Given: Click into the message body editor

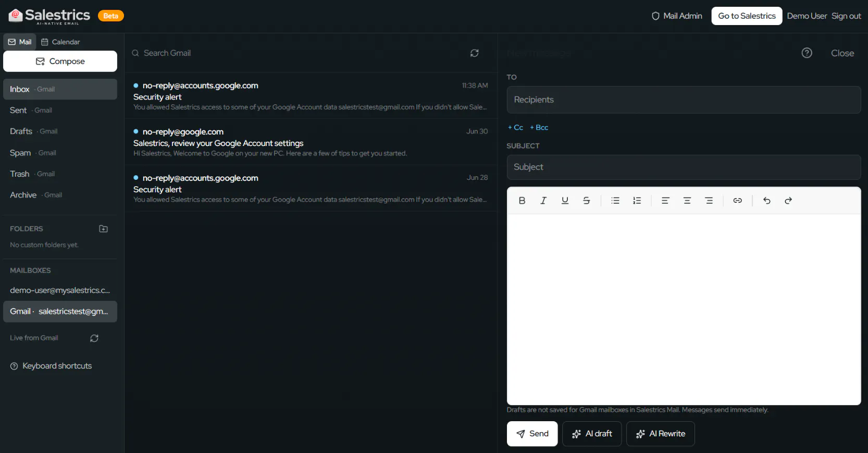Looking at the screenshot, I should coord(684,309).
